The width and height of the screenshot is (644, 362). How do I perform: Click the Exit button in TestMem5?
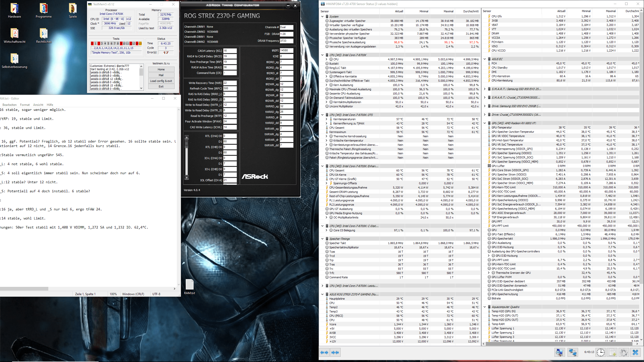click(161, 86)
